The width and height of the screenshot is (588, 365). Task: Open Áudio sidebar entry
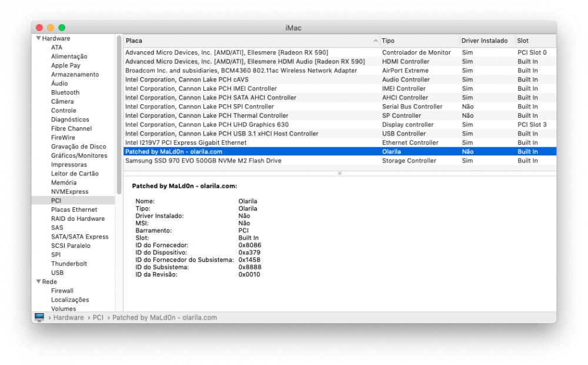click(59, 84)
